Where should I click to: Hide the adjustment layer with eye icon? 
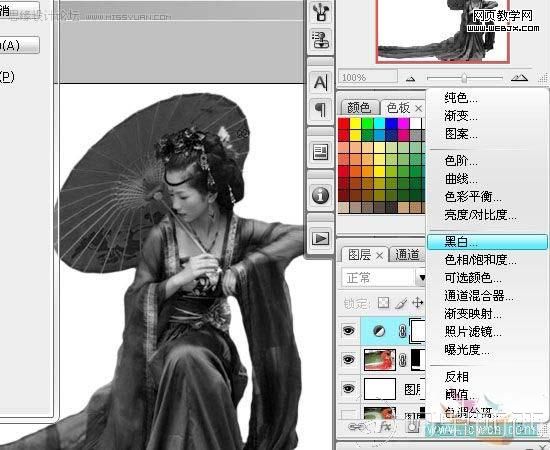[x=348, y=331]
